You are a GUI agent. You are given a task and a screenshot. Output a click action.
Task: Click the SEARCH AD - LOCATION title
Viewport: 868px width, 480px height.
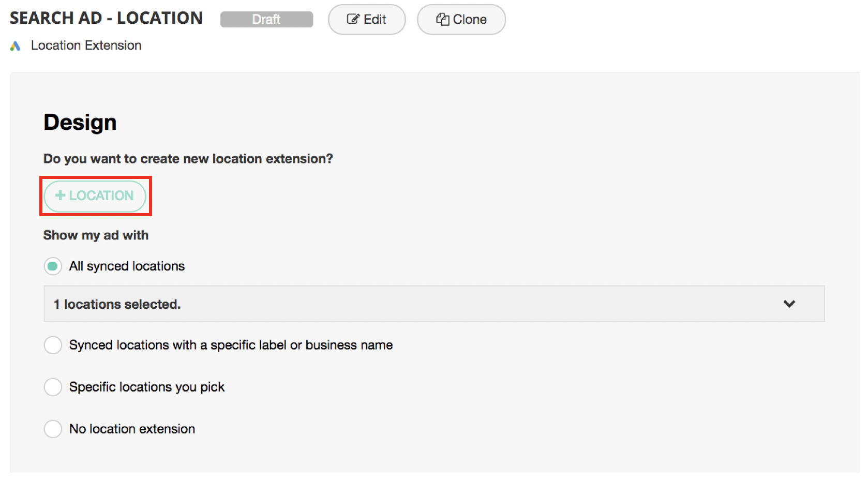(x=106, y=18)
